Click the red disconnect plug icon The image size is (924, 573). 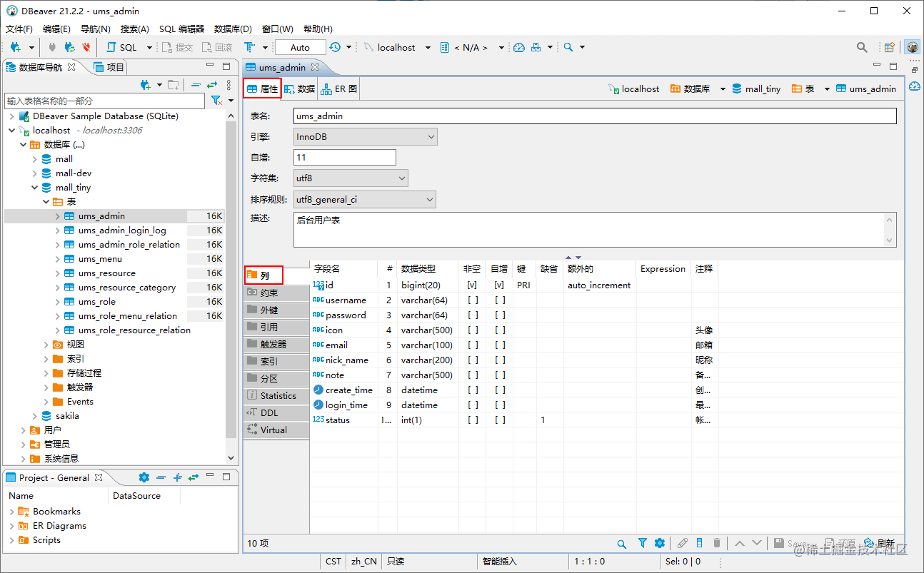coord(86,47)
